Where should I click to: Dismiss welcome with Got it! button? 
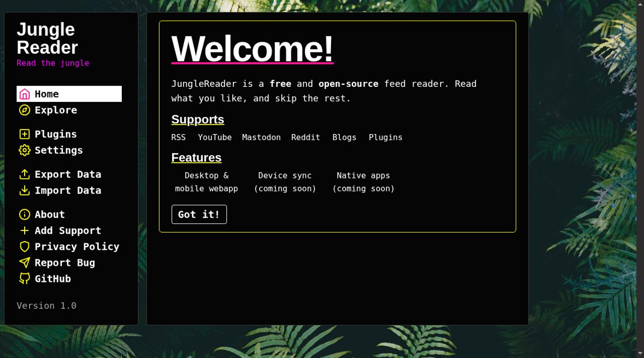click(x=199, y=214)
